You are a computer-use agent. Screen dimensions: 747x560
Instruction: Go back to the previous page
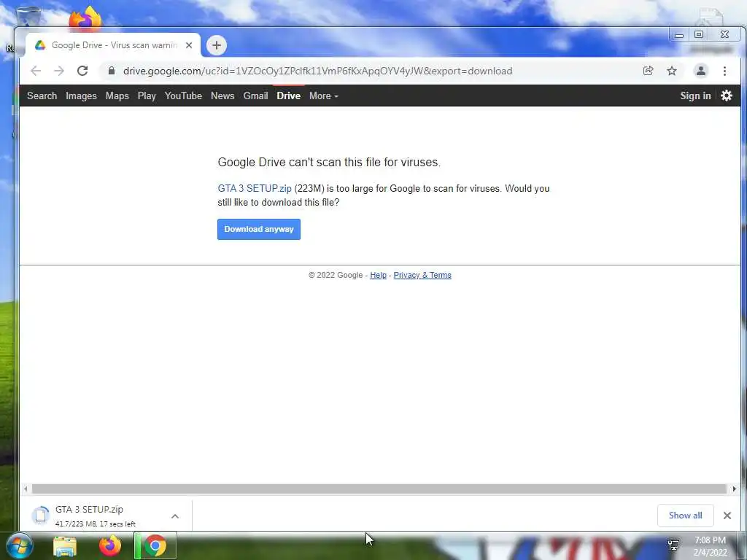click(36, 71)
